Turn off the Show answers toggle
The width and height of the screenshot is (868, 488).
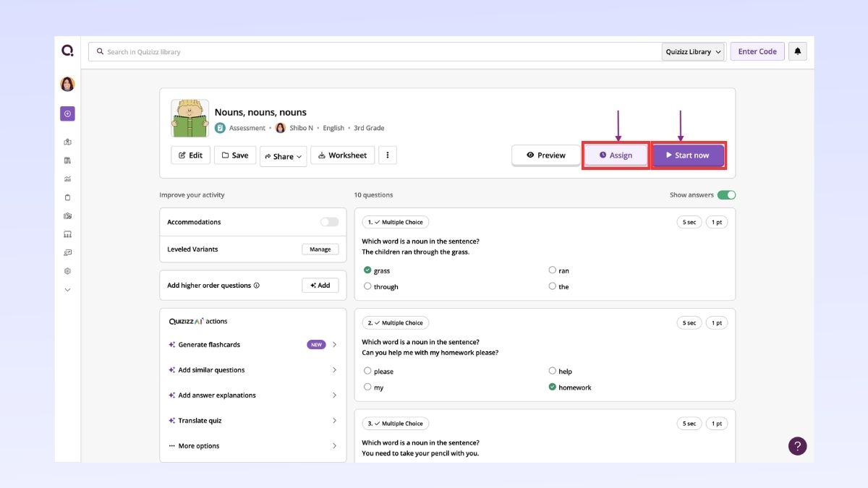(x=727, y=195)
